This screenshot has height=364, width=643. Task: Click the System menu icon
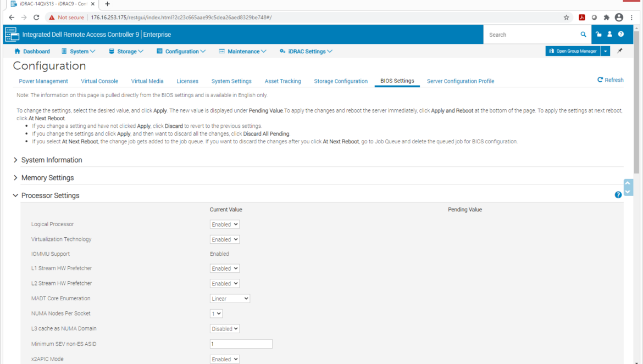pos(64,51)
